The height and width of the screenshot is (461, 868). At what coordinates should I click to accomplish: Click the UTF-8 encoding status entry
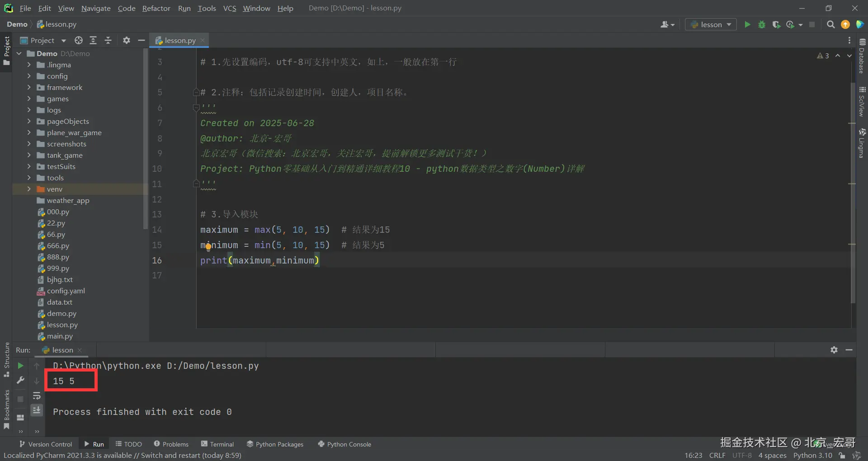click(x=742, y=455)
